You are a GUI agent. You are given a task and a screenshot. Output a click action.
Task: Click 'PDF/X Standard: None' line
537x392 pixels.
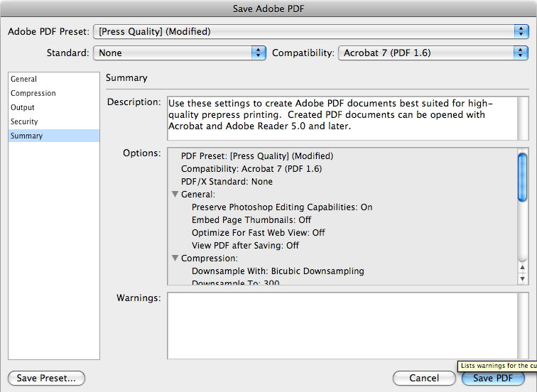(227, 182)
